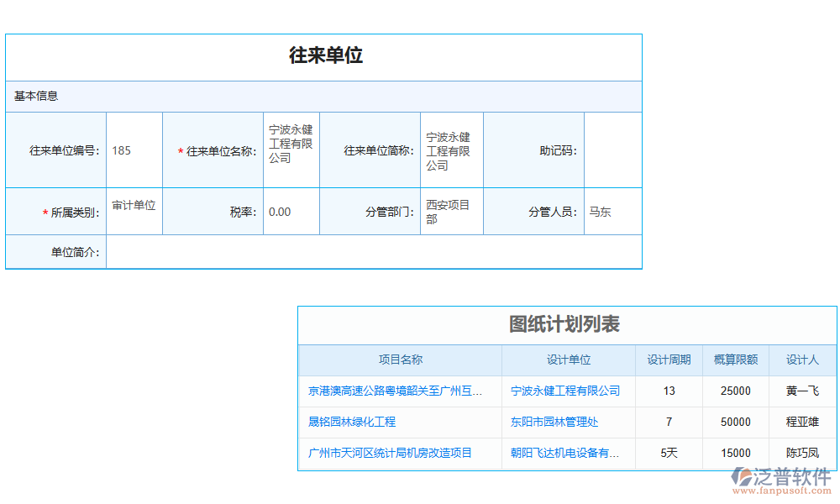Viewport: 840px width, 504px height.
Task: Select the 往来单位编号 value 185
Action: coord(121,151)
